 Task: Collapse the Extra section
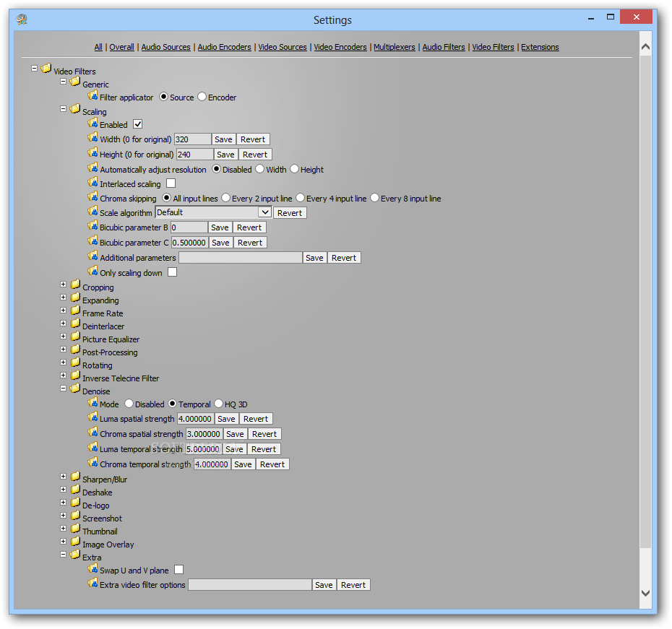pos(63,554)
